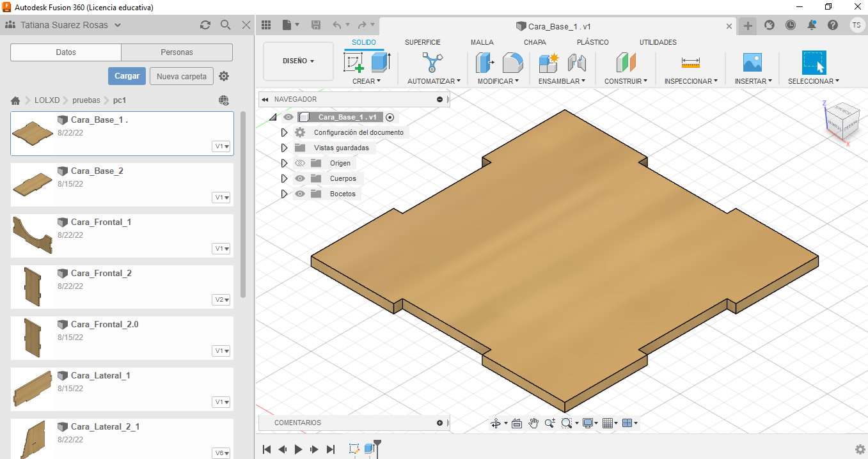The height and width of the screenshot is (459, 868).
Task: Click the Cargar button
Action: pos(127,76)
